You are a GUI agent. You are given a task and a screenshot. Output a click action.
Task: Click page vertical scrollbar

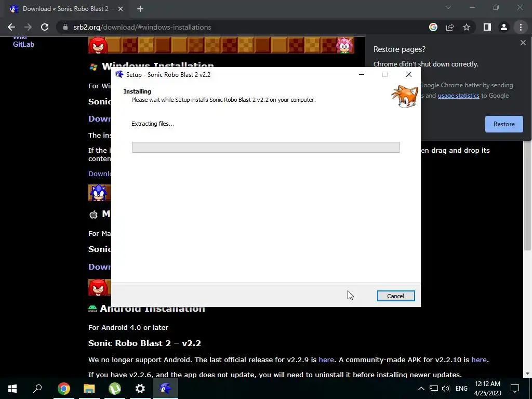527,195
